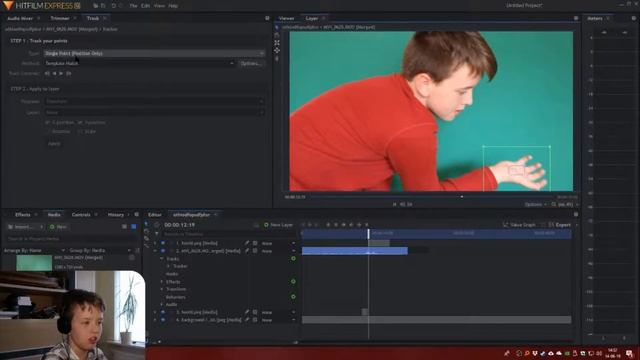Select the hand pan tool in the viewer
640x360 pixels.
277,35
